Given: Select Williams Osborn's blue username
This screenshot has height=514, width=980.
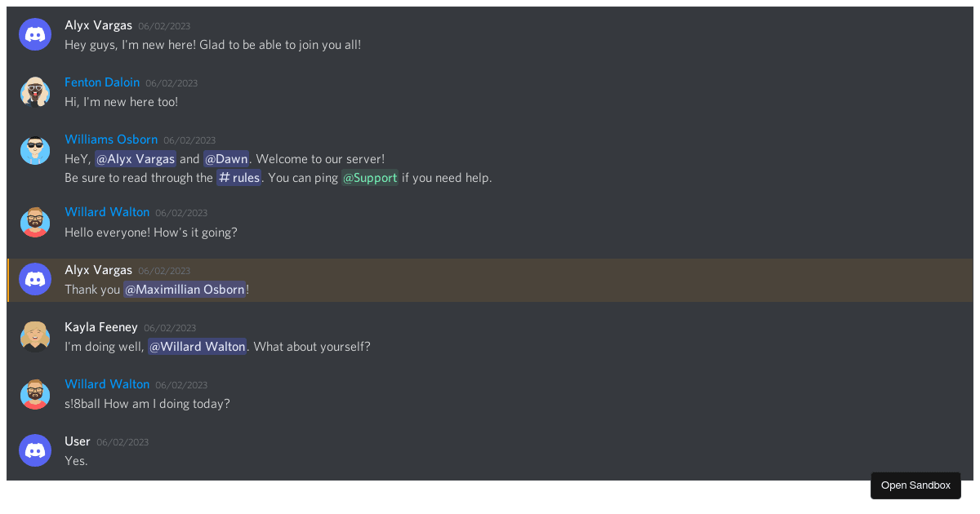Looking at the screenshot, I should point(111,139).
